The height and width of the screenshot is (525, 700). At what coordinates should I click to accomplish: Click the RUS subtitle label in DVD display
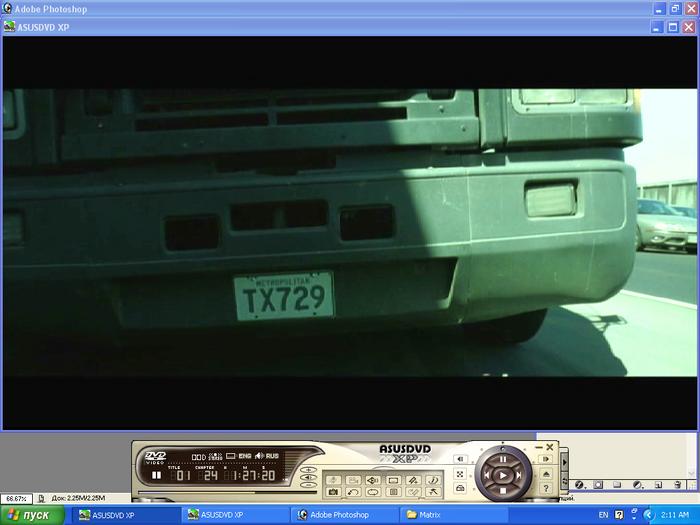click(x=272, y=456)
